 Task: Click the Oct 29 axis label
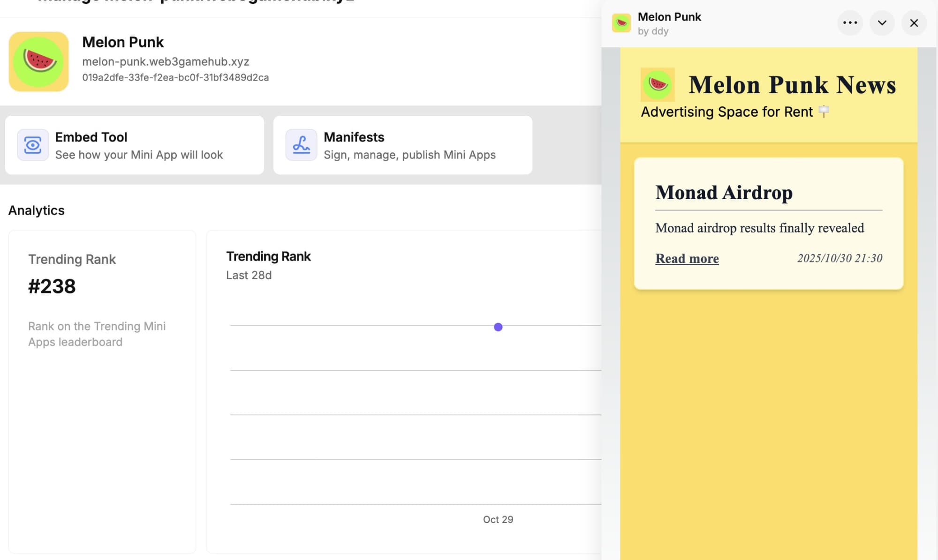click(x=498, y=519)
